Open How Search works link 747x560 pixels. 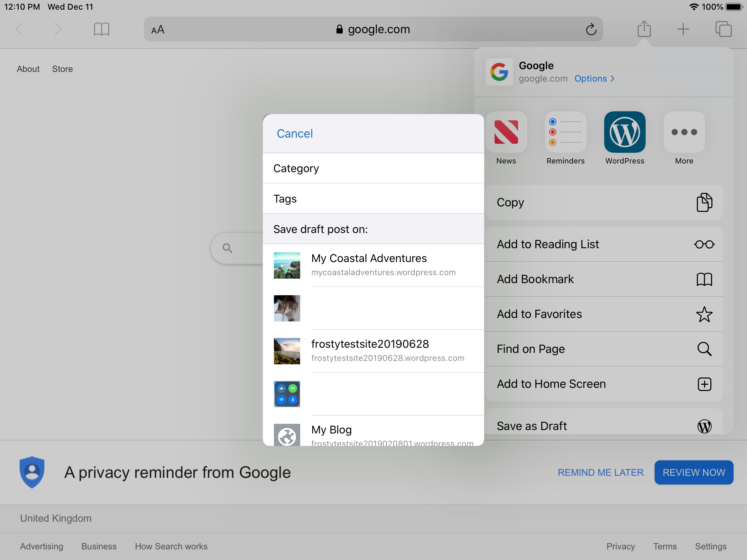pyautogui.click(x=171, y=547)
